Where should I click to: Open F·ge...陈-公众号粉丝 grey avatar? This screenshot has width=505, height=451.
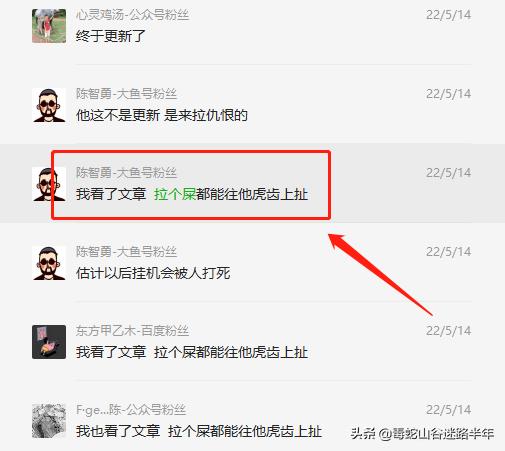(49, 421)
